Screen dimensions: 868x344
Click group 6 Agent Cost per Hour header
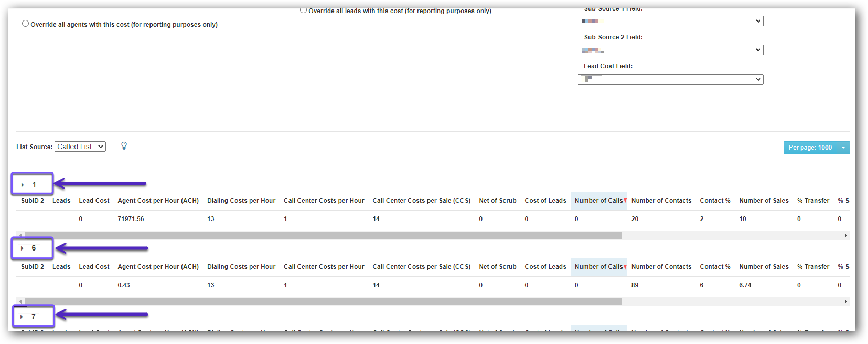coord(158,267)
